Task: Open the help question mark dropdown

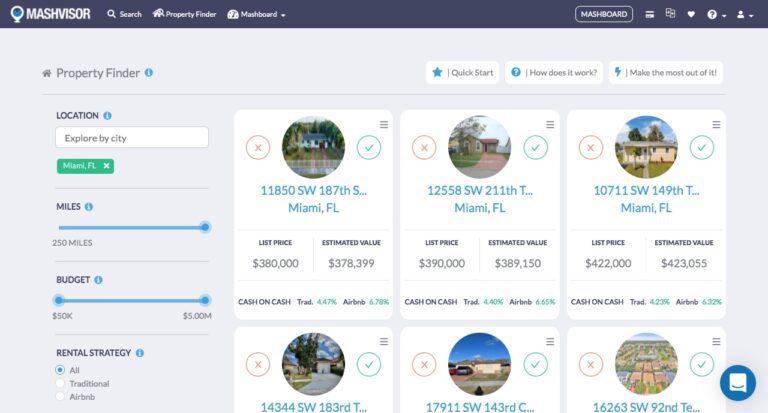Action: (715, 15)
